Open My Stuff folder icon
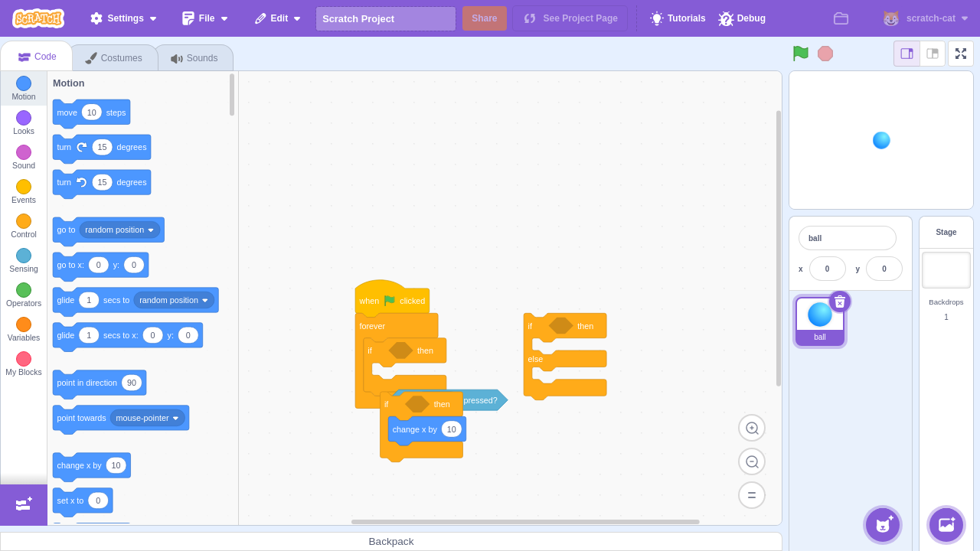The height and width of the screenshot is (551, 980). tap(841, 18)
